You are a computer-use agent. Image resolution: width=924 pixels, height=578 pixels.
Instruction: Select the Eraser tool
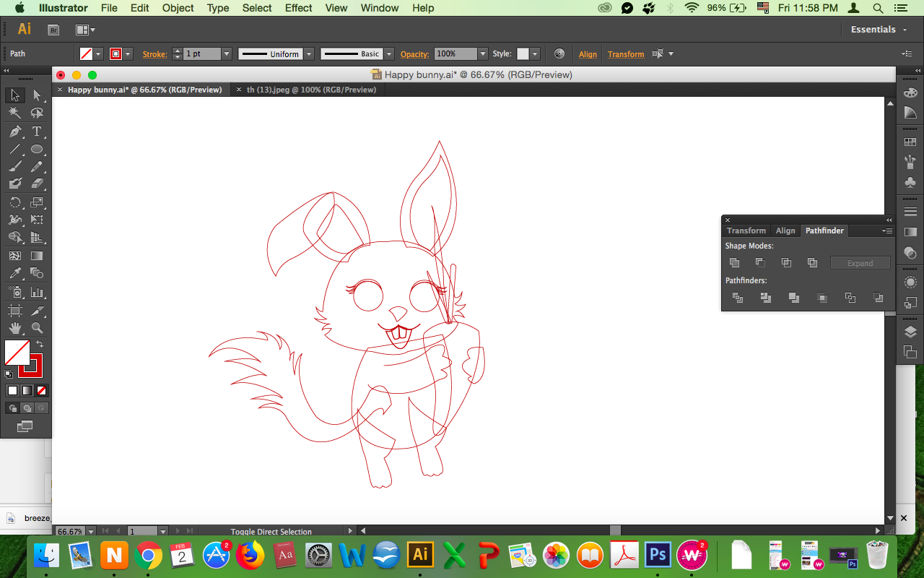pos(37,184)
